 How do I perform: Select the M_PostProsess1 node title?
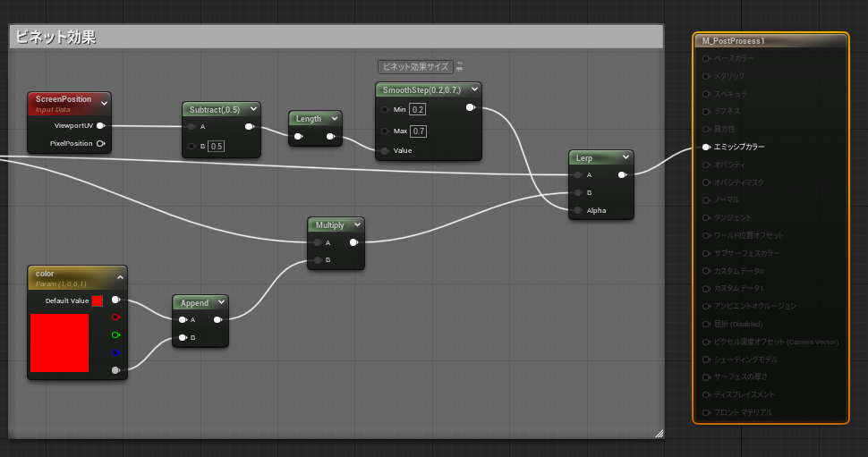click(734, 41)
